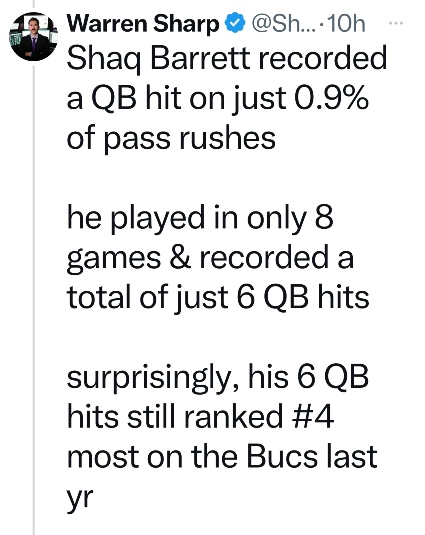Viewport: 425px width, 535px height.
Task: Click the 'he played in only 8' line
Action: pos(200,218)
